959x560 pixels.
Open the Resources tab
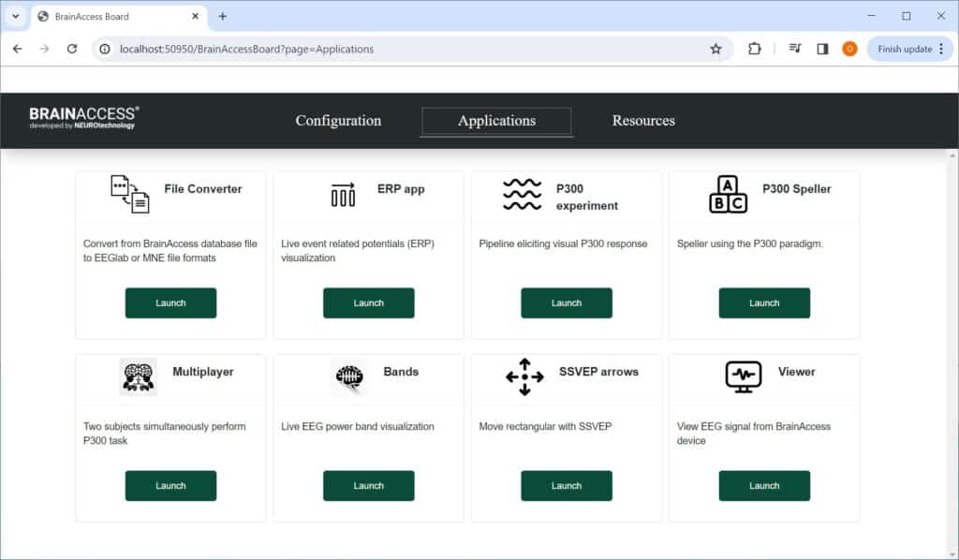643,121
